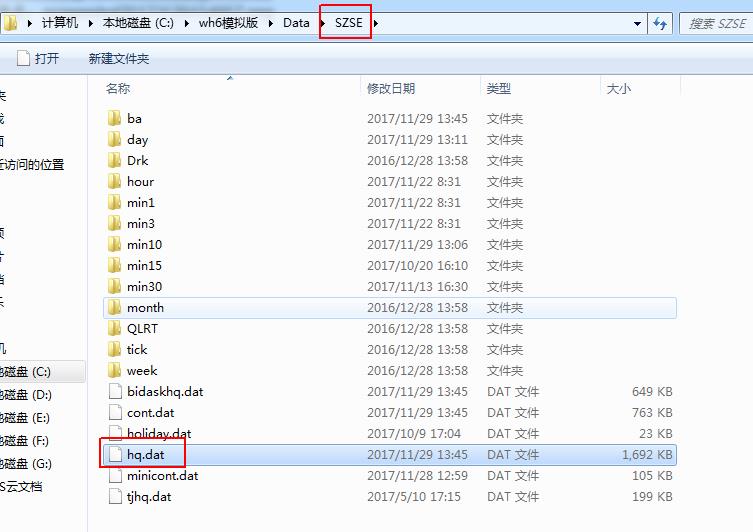Sort by the 类型 column header
The image size is (753, 532).
tap(498, 88)
